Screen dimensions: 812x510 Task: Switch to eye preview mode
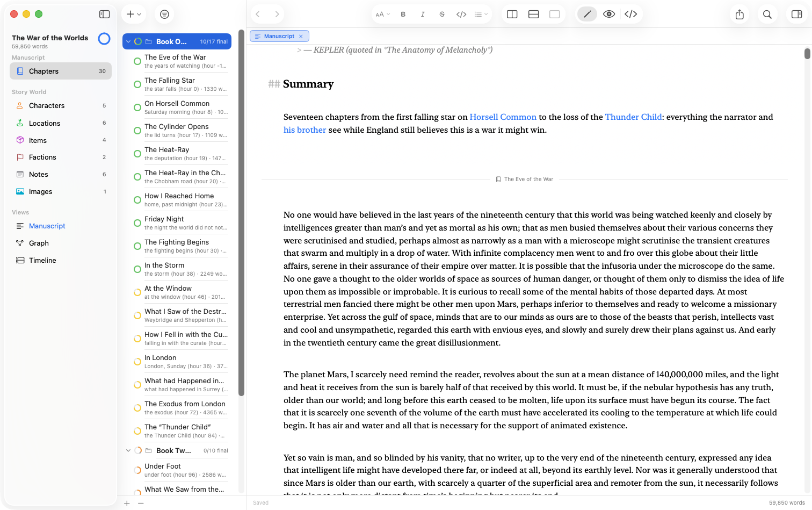[x=609, y=15]
